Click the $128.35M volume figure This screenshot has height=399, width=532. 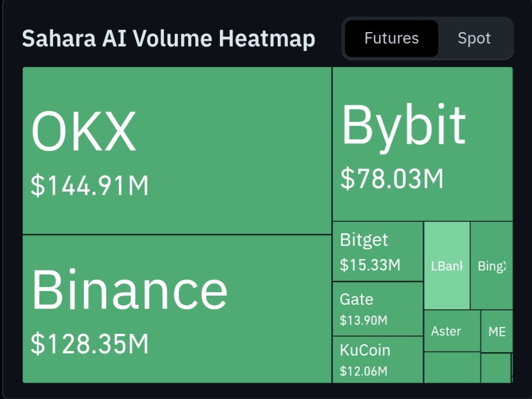click(90, 344)
